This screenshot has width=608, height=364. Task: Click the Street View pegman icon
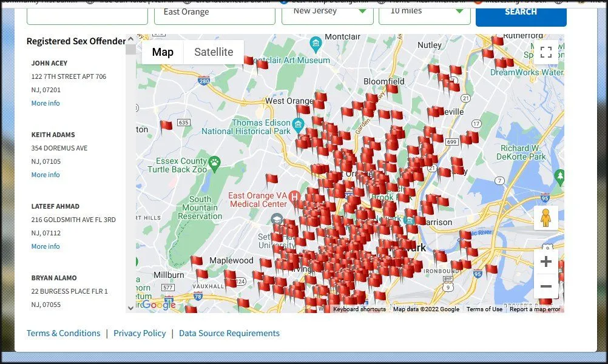[x=546, y=218]
